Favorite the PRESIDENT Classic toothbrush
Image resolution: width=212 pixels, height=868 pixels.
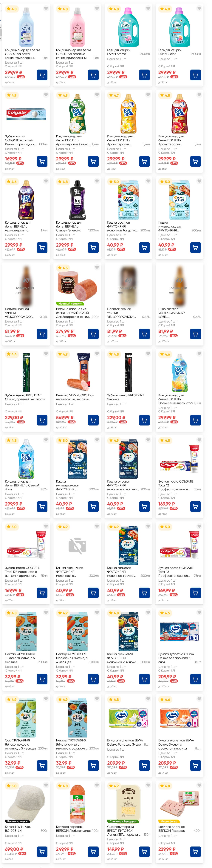pos(46,354)
